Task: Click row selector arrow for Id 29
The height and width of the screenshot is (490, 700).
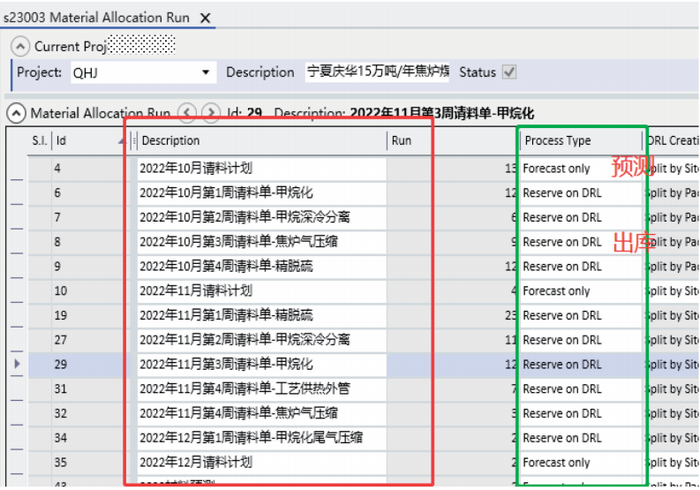Action: (x=15, y=365)
